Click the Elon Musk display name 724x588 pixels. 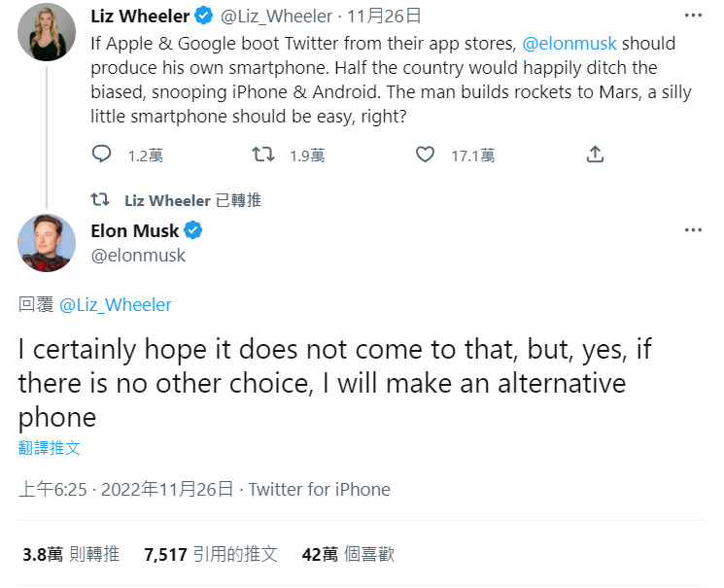pos(134,231)
